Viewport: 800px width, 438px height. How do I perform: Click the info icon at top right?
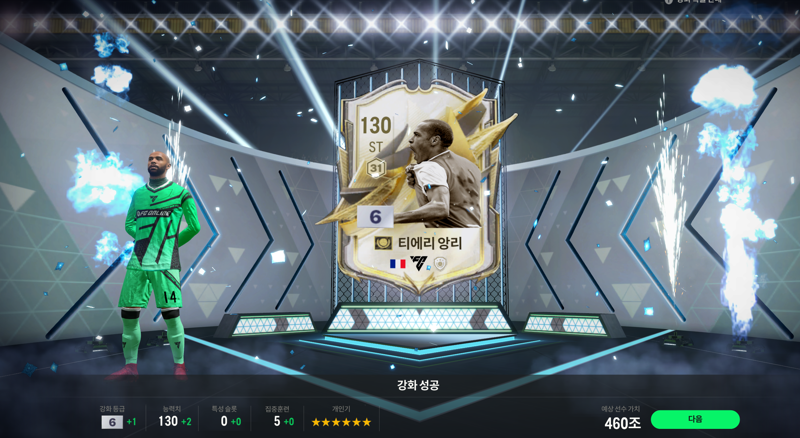point(669,2)
